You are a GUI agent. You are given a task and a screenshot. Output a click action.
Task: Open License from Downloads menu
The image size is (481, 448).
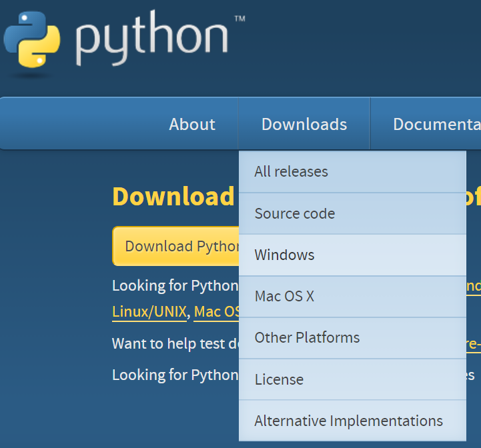[x=352, y=379]
